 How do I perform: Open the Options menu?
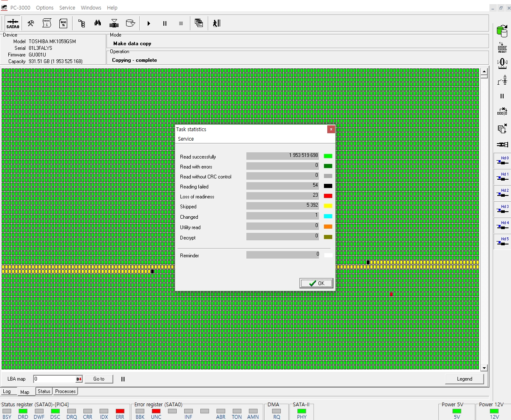(x=45, y=7)
